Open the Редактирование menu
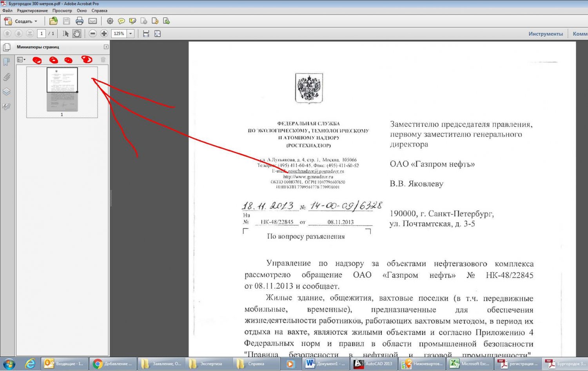 coord(33,11)
